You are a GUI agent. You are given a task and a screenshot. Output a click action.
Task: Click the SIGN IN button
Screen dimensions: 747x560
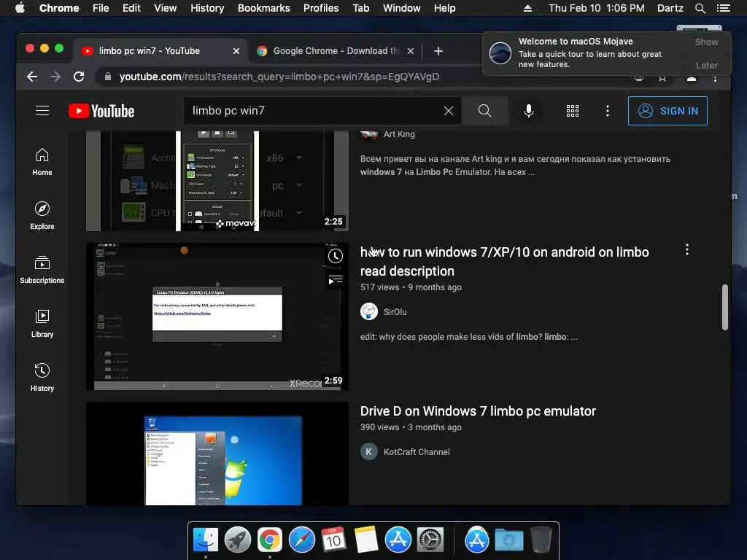tap(667, 111)
